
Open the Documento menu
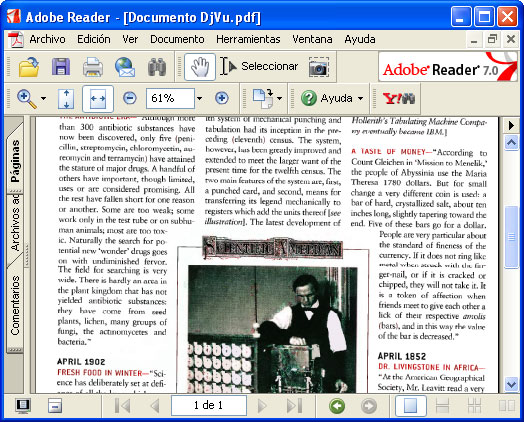point(177,39)
